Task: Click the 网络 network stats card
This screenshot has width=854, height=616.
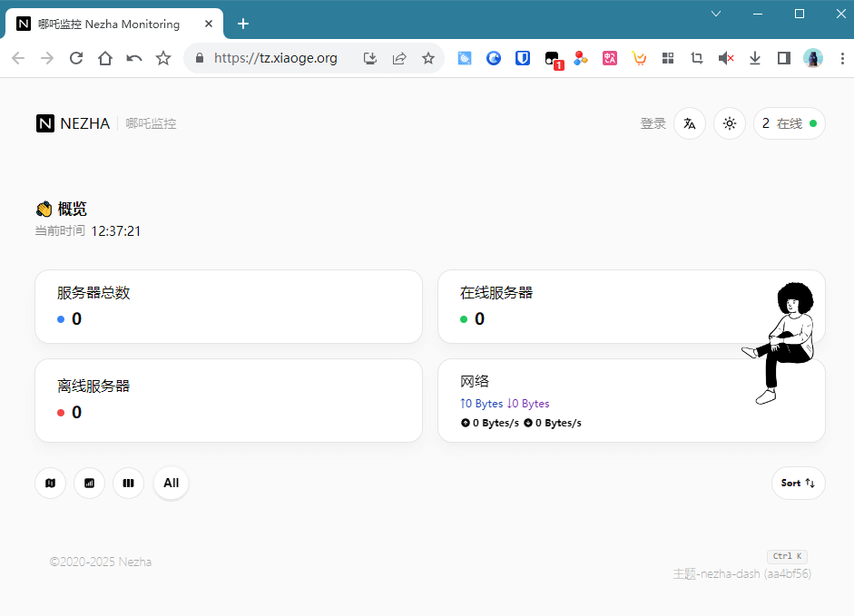Action: (590, 400)
